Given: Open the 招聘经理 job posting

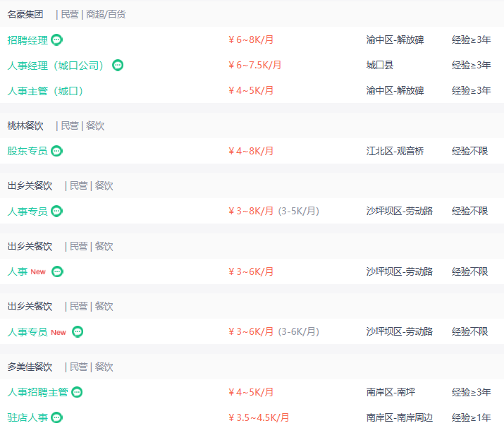Looking at the screenshot, I should click(x=27, y=40).
